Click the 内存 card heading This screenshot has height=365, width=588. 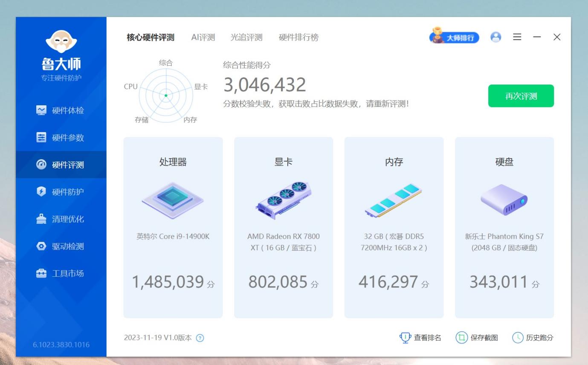click(x=394, y=162)
